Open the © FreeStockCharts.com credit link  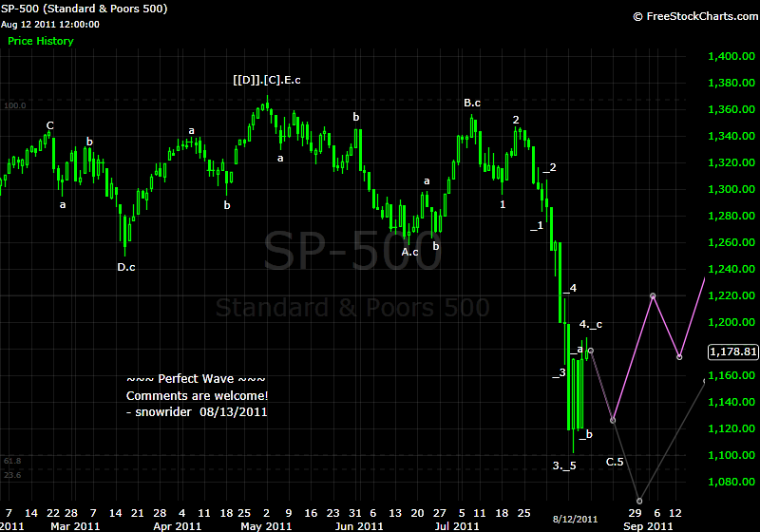click(695, 16)
